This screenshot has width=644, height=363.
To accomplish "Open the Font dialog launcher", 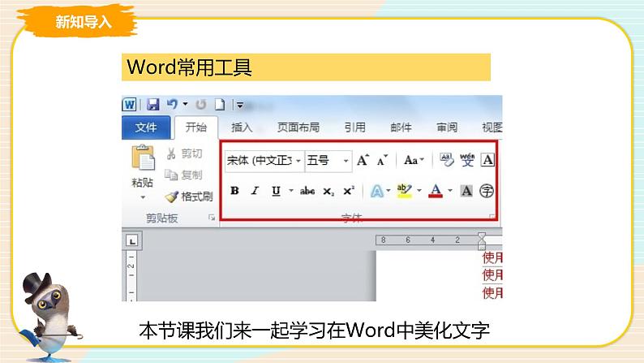I will pyautogui.click(x=492, y=216).
